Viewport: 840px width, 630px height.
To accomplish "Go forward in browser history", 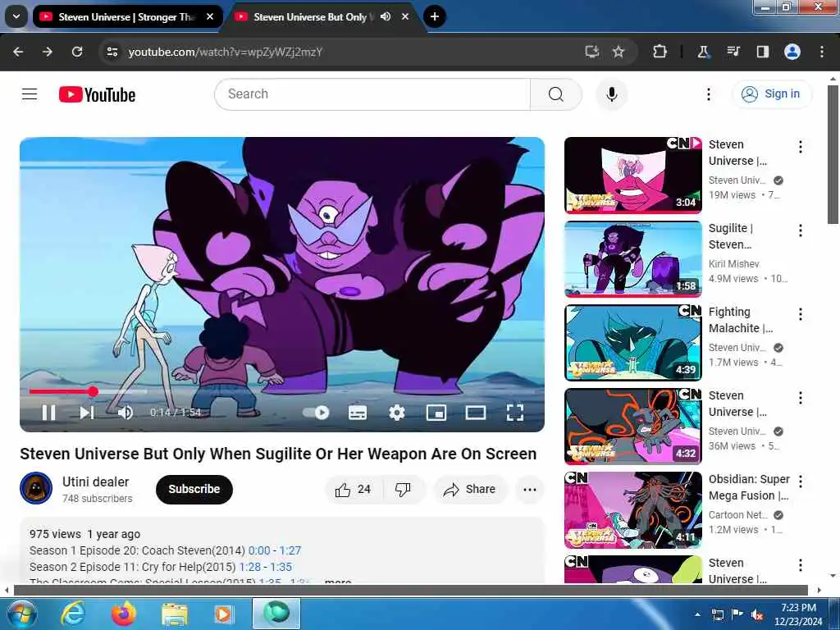I will click(48, 52).
